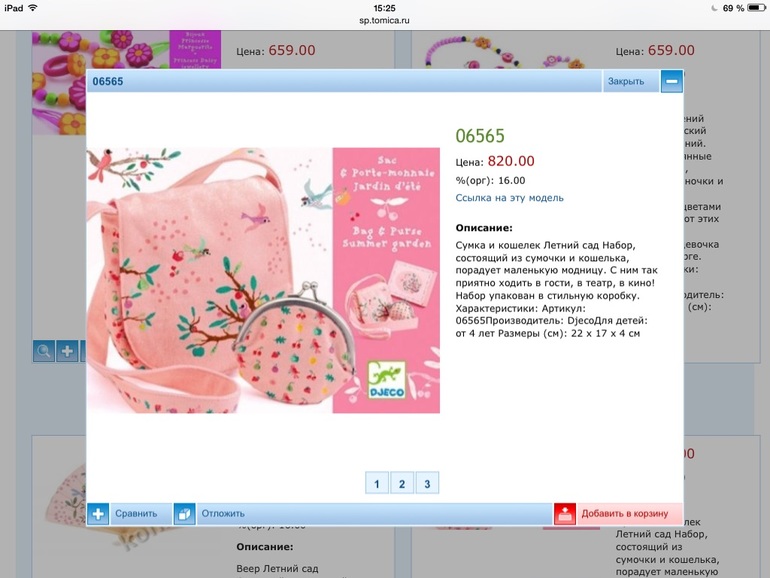Screen dimensions: 770x578
Task: Click the blue minus collapse icon
Action: tap(671, 81)
